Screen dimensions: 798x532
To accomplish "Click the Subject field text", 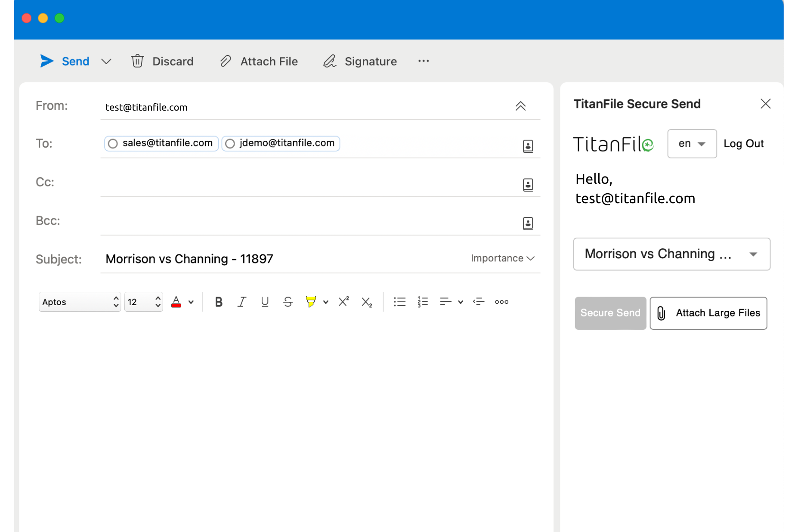I will [x=189, y=259].
